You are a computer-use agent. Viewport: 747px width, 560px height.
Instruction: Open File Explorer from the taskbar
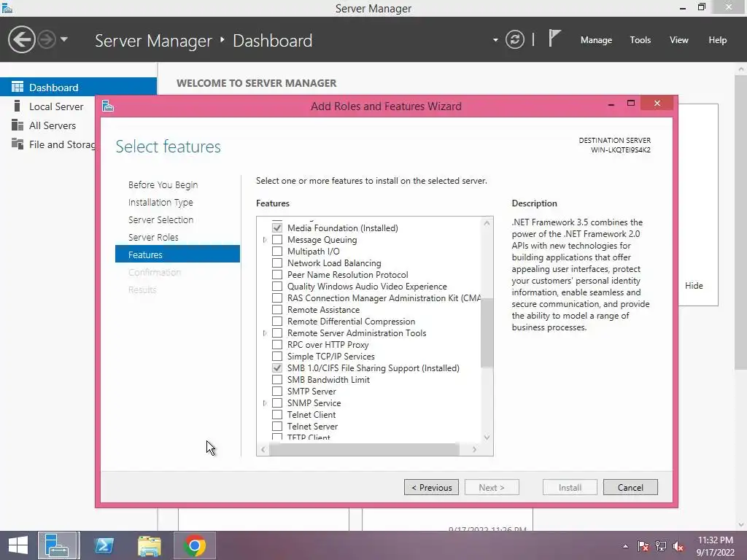pos(149,545)
